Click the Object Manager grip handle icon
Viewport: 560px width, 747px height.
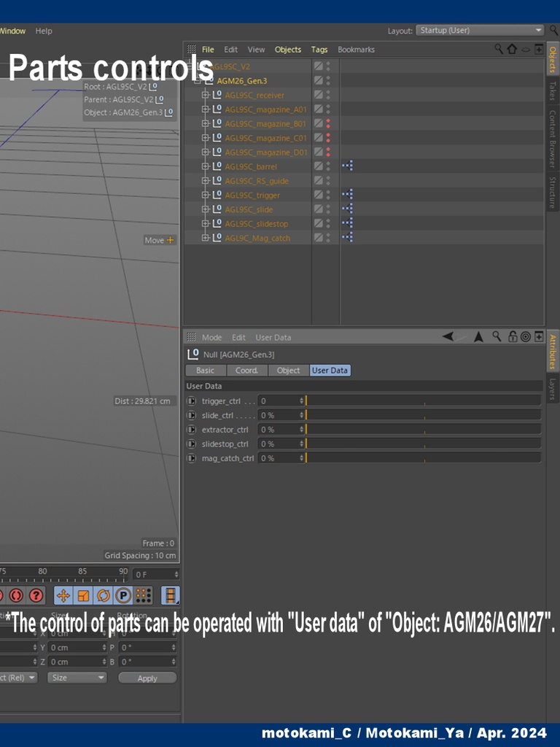(x=192, y=49)
